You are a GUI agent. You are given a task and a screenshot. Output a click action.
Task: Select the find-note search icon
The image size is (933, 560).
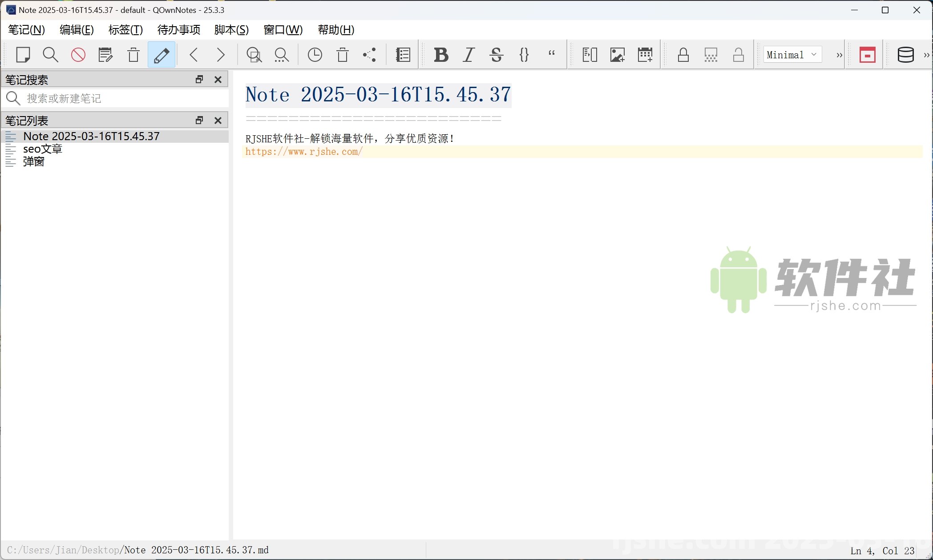pos(50,55)
